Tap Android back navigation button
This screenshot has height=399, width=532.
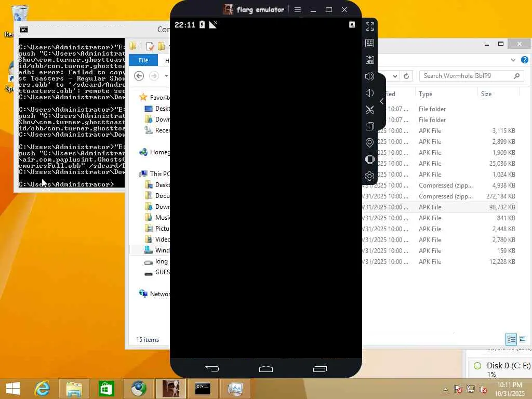tap(212, 369)
